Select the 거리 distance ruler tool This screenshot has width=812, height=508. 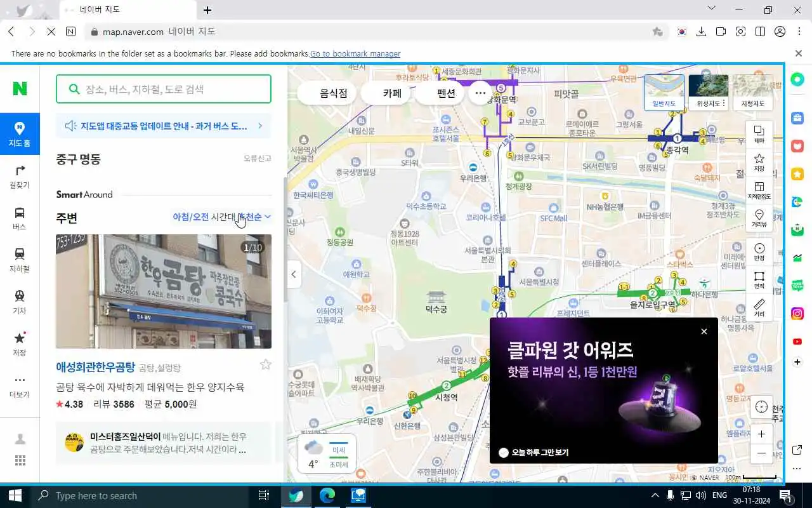[x=759, y=308]
